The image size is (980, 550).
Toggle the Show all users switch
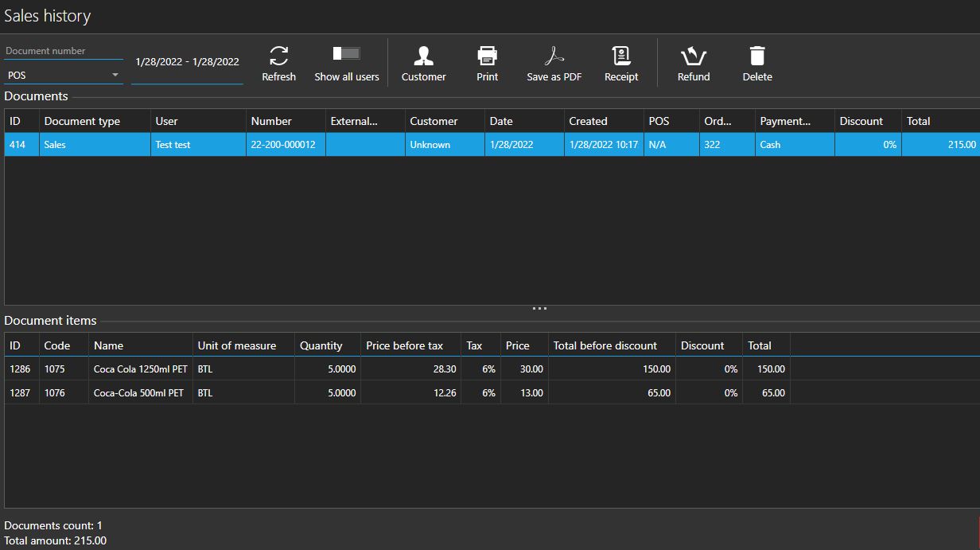coord(347,53)
